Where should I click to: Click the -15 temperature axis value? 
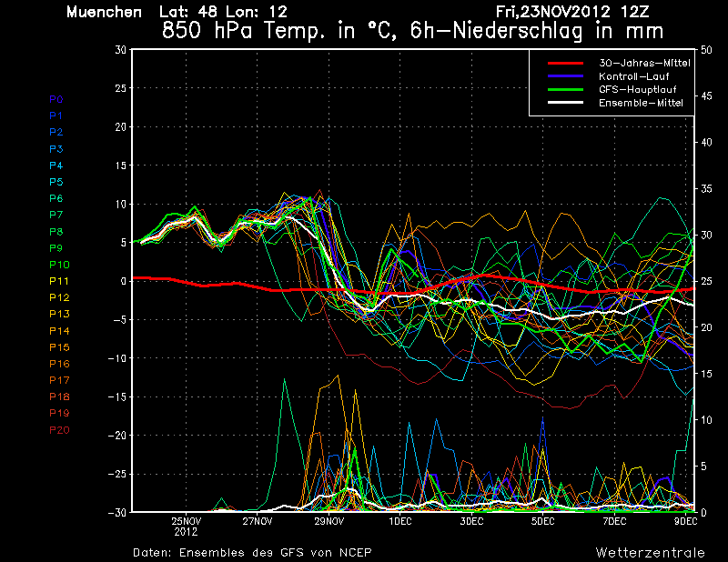(117, 396)
